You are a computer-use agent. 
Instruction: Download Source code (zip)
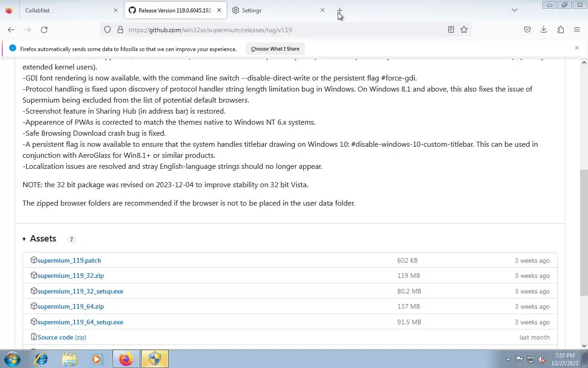[x=62, y=337]
